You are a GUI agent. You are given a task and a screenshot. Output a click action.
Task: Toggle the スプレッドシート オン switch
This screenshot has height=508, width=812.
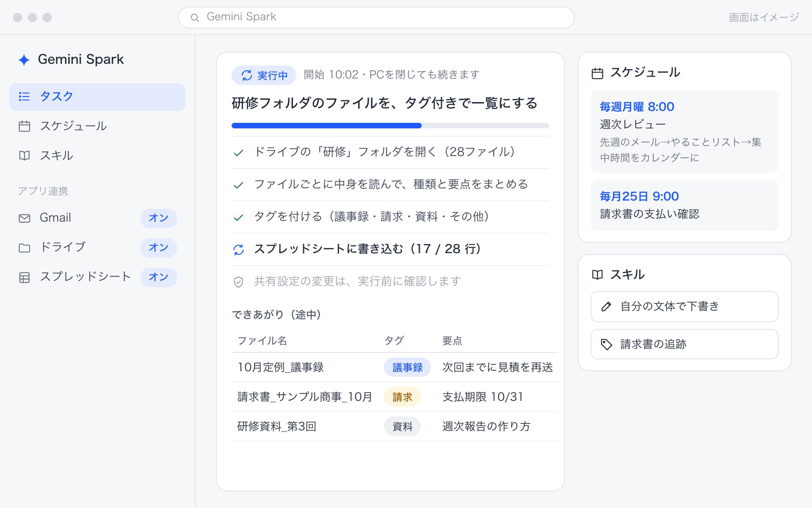point(159,277)
